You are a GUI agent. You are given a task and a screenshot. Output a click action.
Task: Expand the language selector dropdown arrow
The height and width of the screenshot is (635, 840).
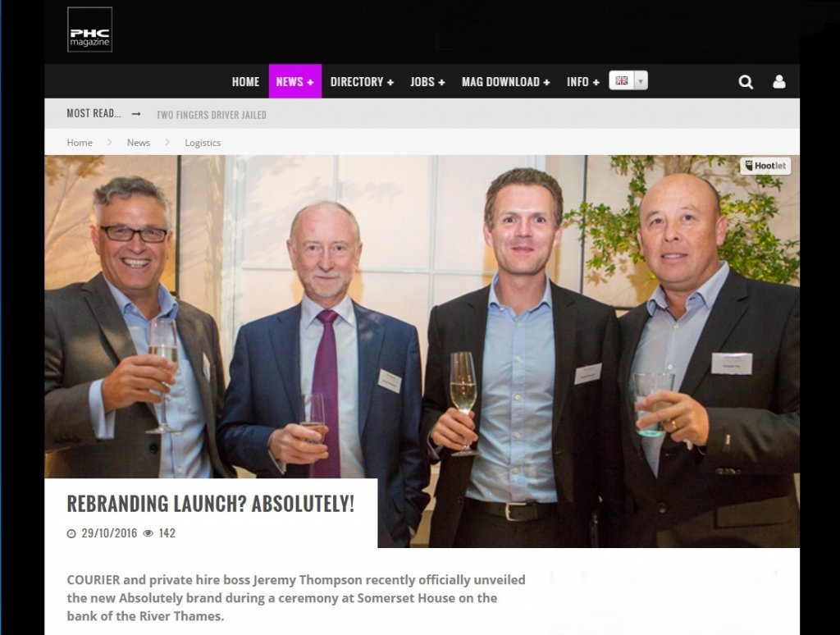point(641,80)
